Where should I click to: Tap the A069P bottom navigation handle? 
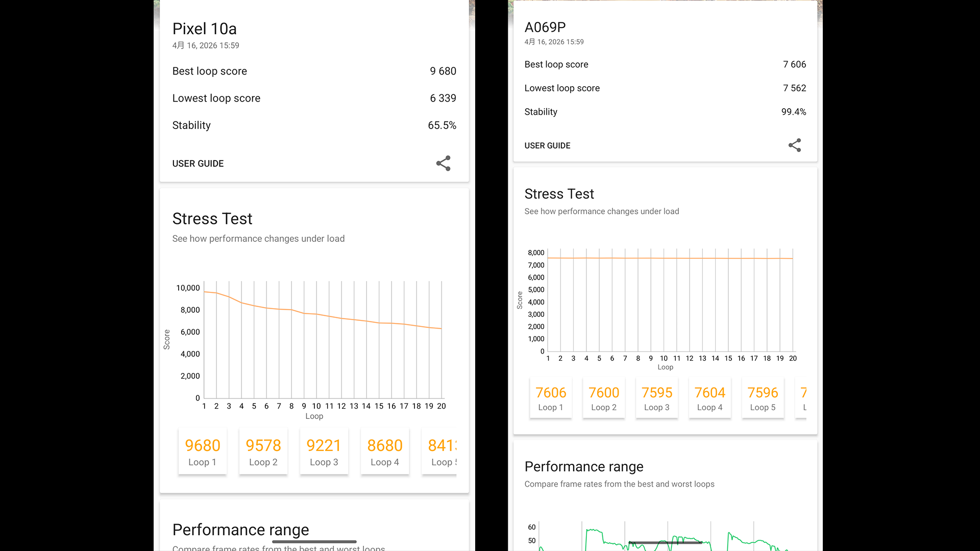665,542
